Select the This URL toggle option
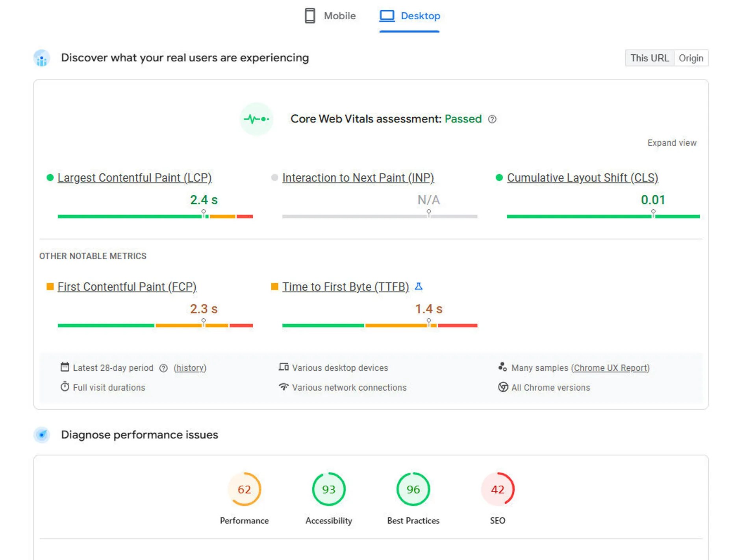 click(x=649, y=58)
